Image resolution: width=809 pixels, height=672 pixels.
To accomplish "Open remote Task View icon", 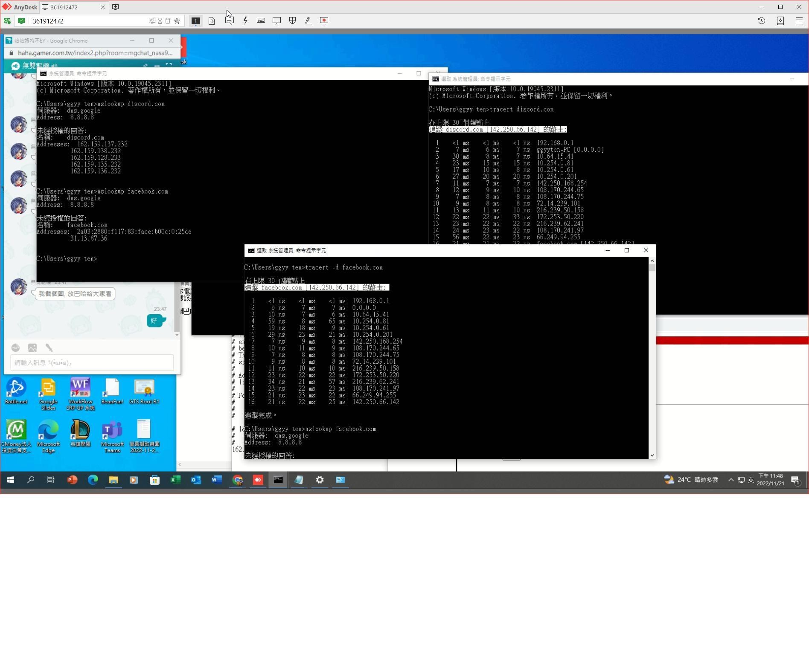I will coord(51,480).
